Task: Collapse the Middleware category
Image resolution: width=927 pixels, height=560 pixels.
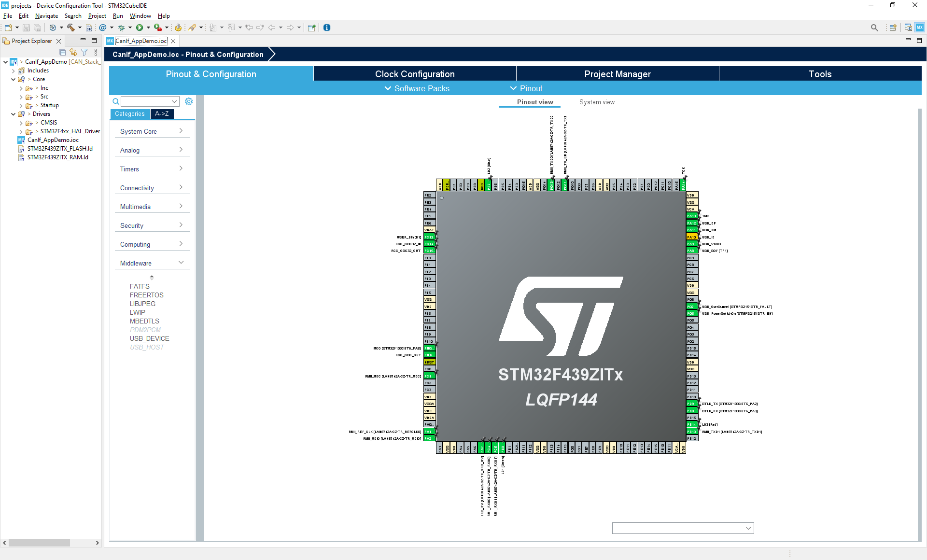Action: click(152, 263)
